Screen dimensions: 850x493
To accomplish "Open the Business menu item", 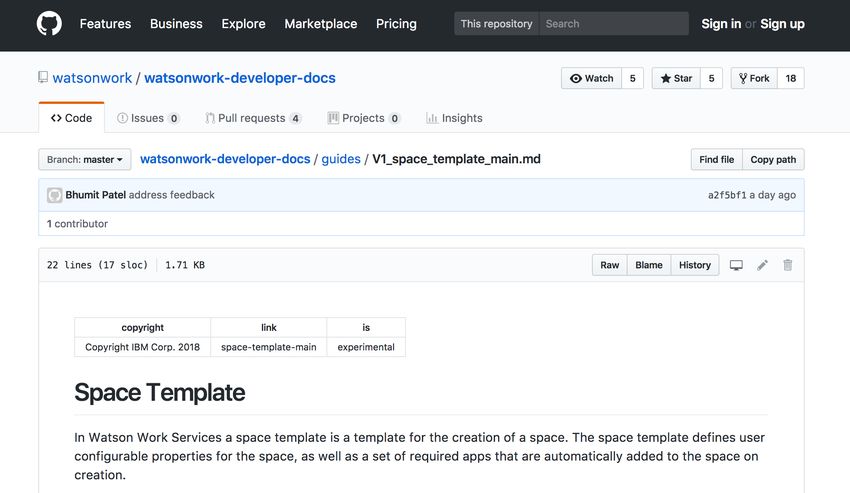I will (176, 24).
